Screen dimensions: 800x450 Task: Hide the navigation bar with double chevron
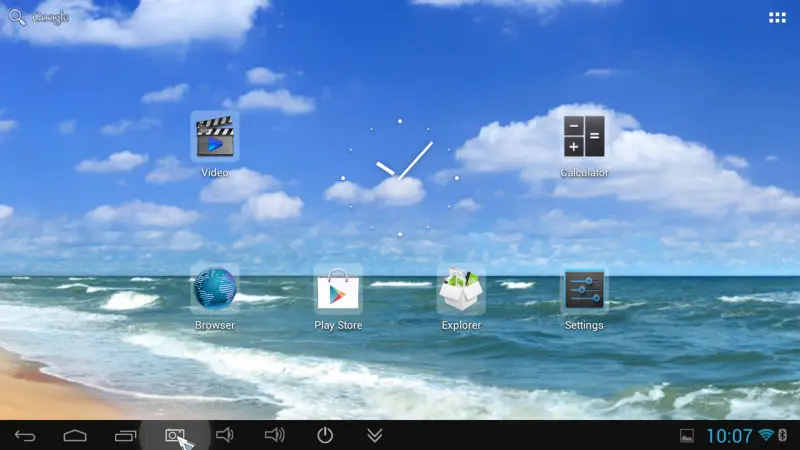click(375, 435)
